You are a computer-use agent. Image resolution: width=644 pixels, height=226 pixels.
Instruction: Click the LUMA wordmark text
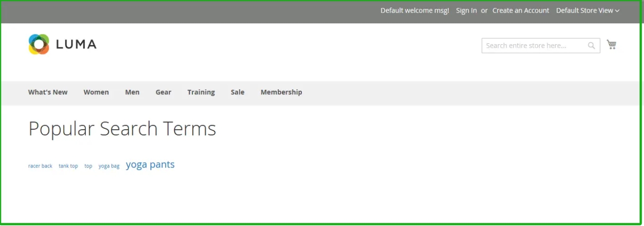(76, 45)
